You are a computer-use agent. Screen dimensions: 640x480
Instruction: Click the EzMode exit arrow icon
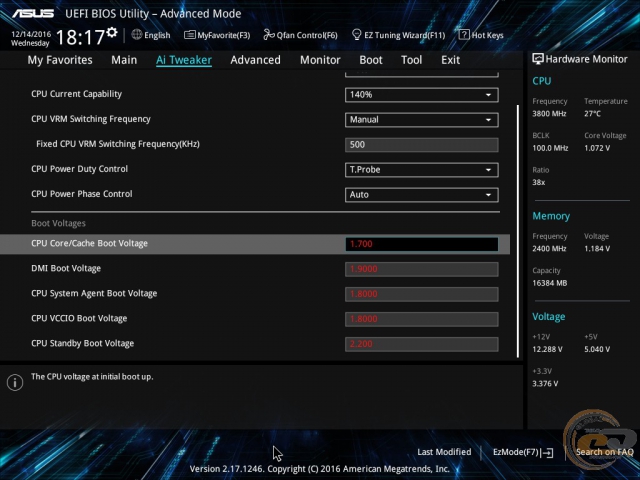click(x=547, y=452)
